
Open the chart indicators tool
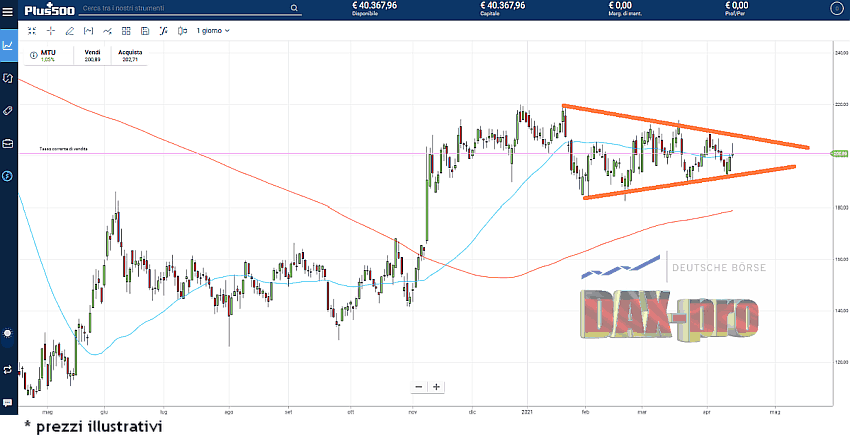click(88, 31)
